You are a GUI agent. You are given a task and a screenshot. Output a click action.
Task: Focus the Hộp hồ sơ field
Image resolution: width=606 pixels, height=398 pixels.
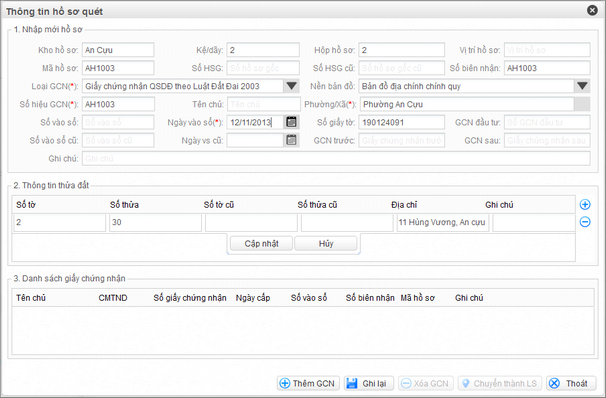tap(402, 50)
